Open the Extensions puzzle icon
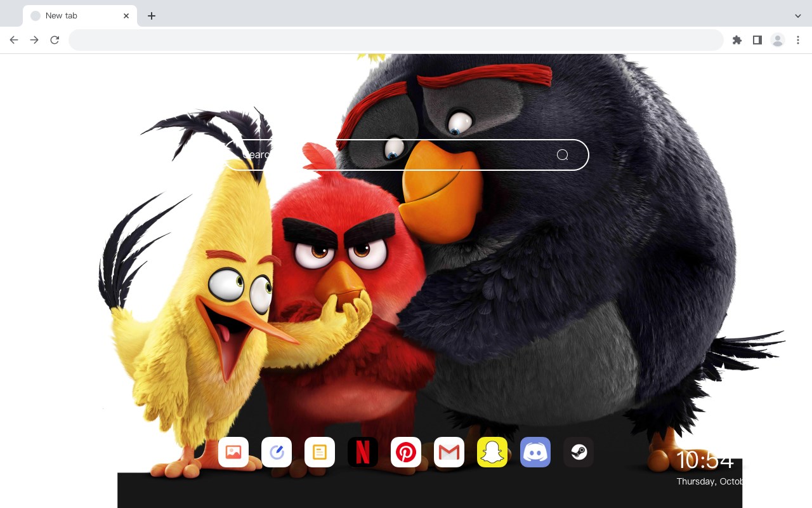The image size is (812, 508). (x=737, y=40)
